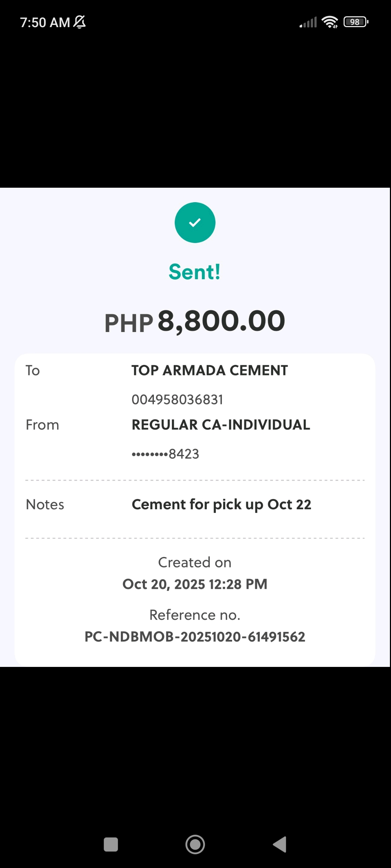Screen dimensions: 391x868
Task: Tap recipient account number 004958036831
Action: [177, 400]
